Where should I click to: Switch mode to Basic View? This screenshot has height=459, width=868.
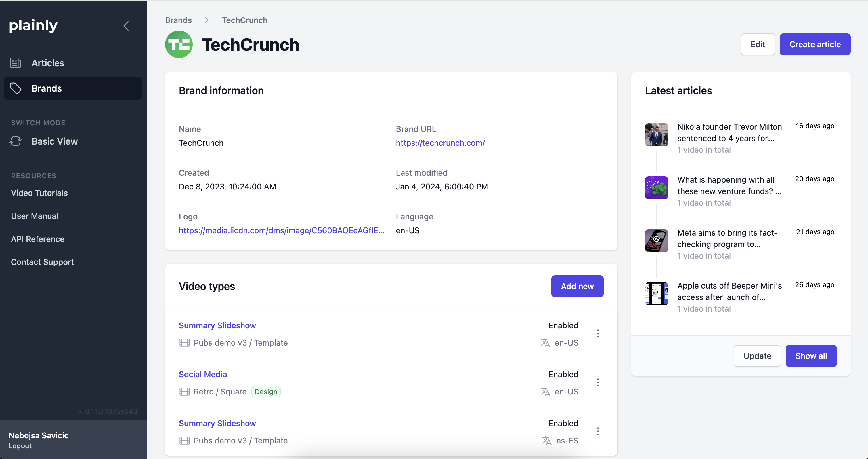pos(54,141)
